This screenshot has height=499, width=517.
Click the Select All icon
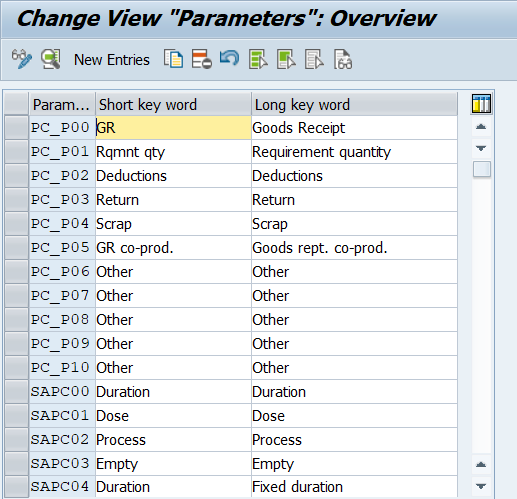click(x=258, y=59)
